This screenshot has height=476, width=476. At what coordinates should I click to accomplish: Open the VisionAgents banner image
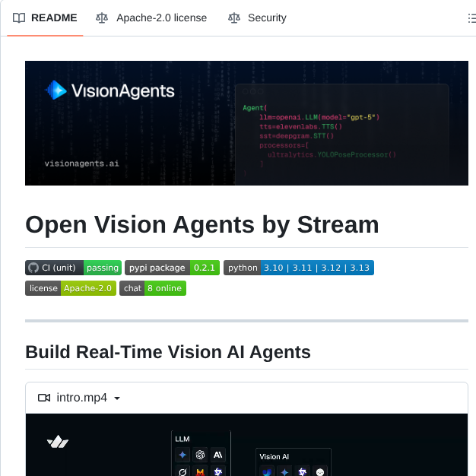pos(246,123)
